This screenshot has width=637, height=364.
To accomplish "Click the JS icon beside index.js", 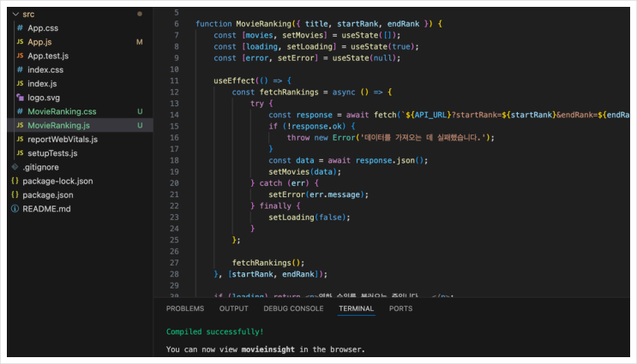I will [20, 84].
